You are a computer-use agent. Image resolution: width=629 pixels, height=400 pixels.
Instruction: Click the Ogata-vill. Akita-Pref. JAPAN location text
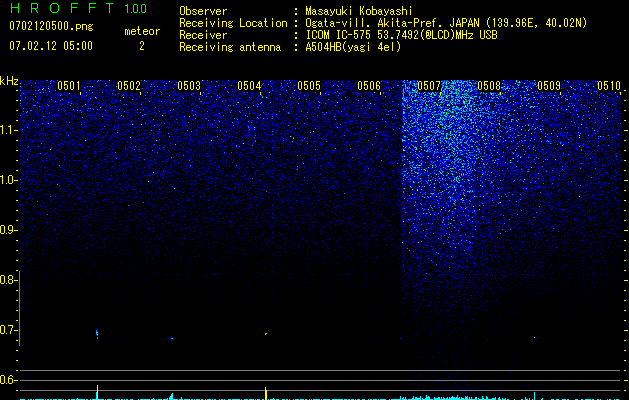446,23
